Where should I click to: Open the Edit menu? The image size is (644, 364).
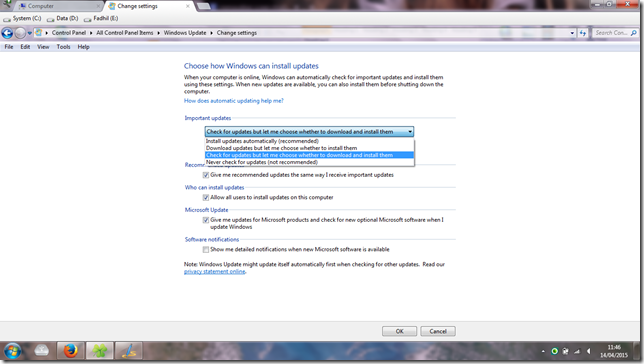(x=25, y=47)
